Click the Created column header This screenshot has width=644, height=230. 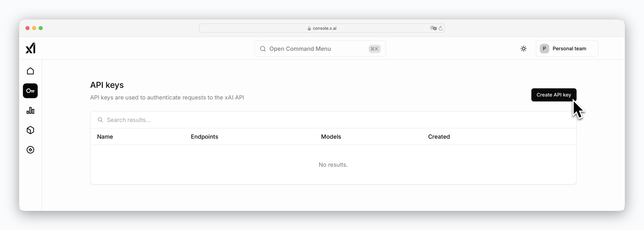pyautogui.click(x=439, y=137)
